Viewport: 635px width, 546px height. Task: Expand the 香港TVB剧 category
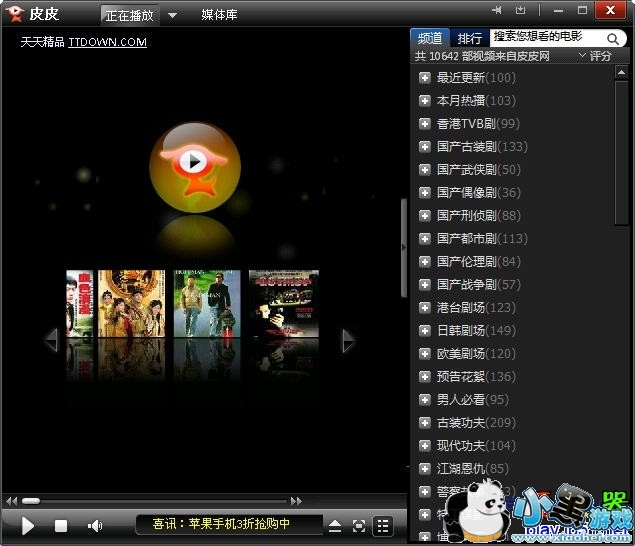425,124
